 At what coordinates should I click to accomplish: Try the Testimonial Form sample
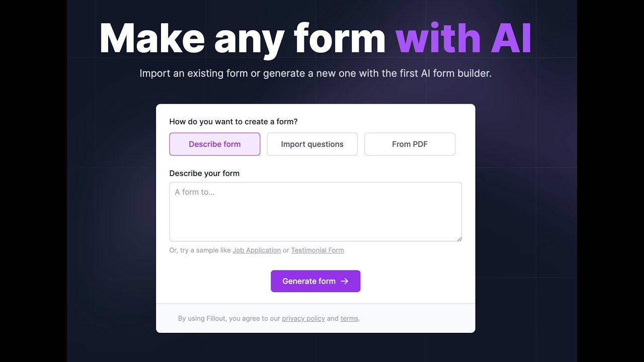pyautogui.click(x=317, y=250)
